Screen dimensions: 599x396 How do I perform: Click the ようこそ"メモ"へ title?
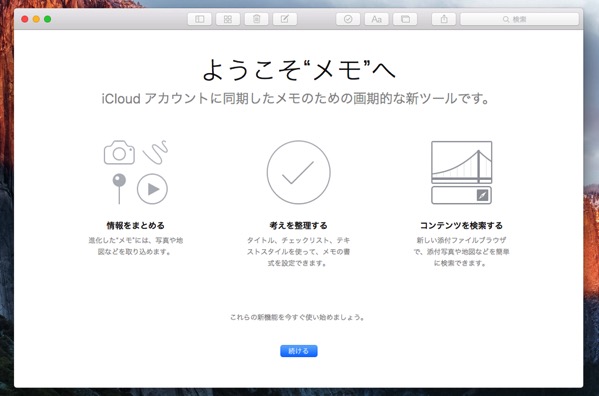[x=299, y=70]
